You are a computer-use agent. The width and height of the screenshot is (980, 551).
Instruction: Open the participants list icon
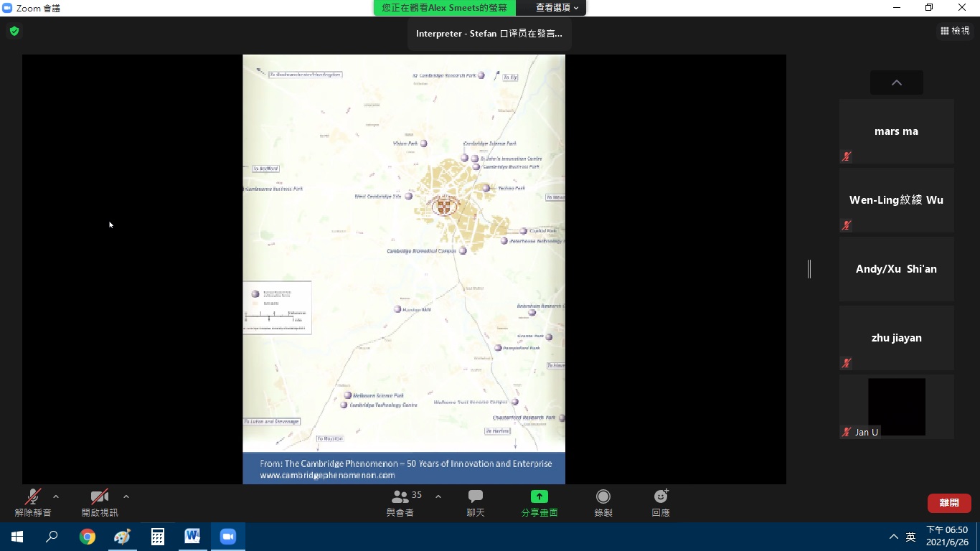pyautogui.click(x=400, y=496)
